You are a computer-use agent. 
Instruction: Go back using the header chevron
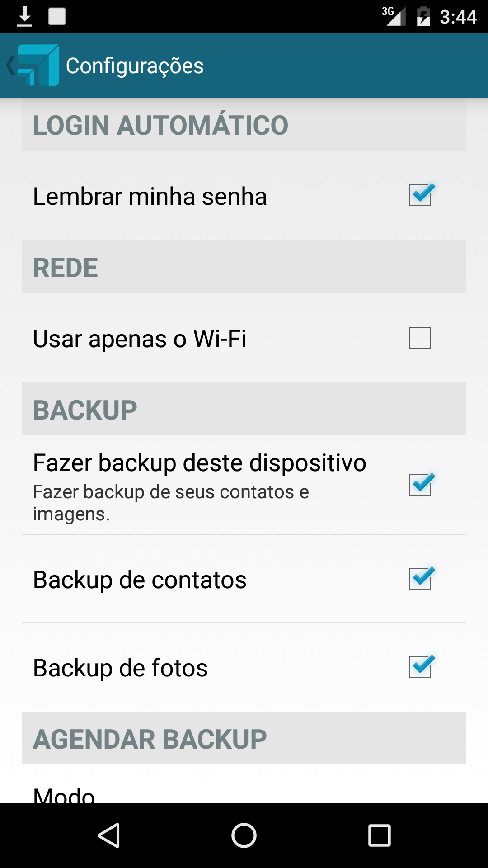(10, 65)
